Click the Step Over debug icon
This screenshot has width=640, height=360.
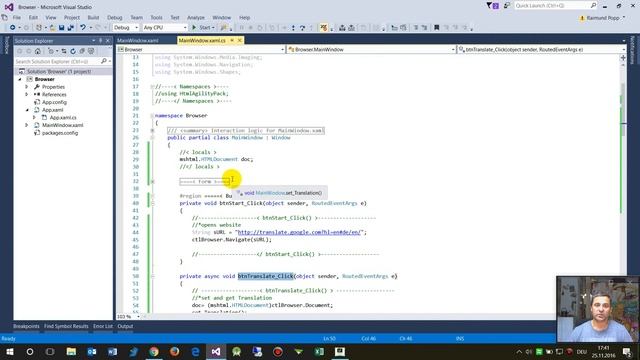[x=302, y=28]
